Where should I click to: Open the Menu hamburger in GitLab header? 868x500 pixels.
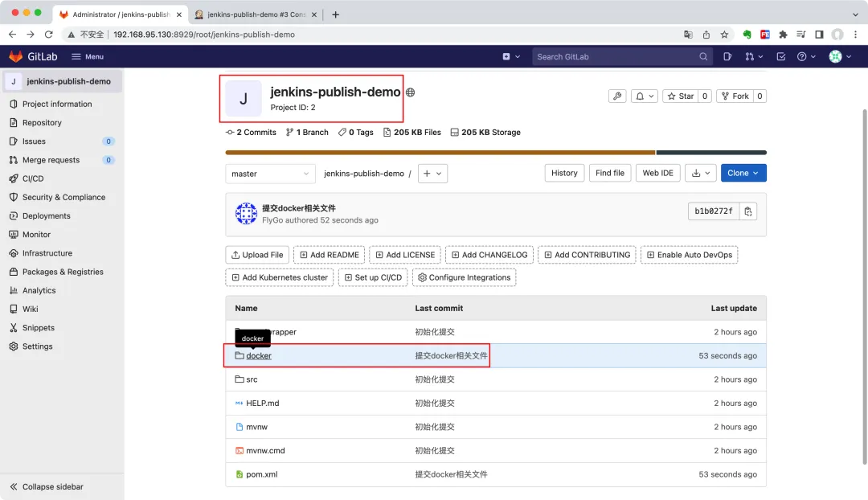(x=88, y=56)
